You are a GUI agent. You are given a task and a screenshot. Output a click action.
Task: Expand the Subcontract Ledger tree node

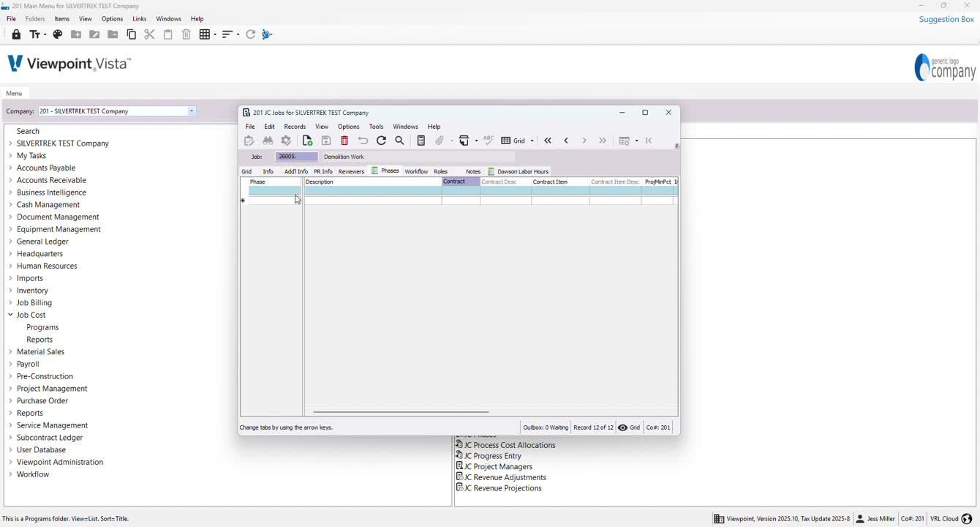(x=10, y=438)
